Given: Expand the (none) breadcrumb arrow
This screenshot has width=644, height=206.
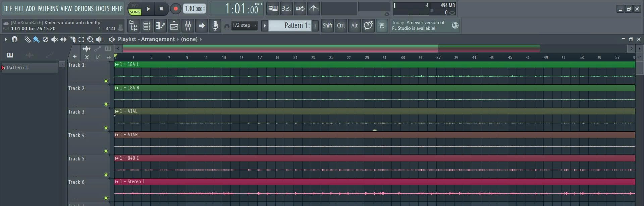Looking at the screenshot, I should pos(201,39).
